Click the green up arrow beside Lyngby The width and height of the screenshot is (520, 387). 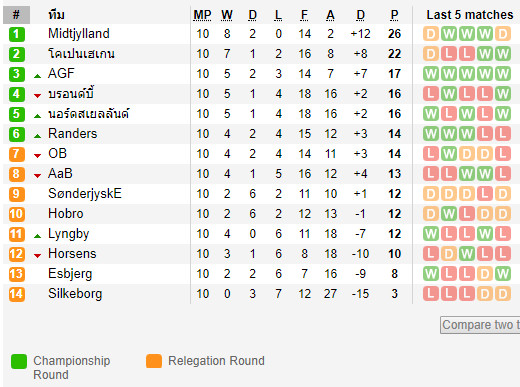[38, 236]
